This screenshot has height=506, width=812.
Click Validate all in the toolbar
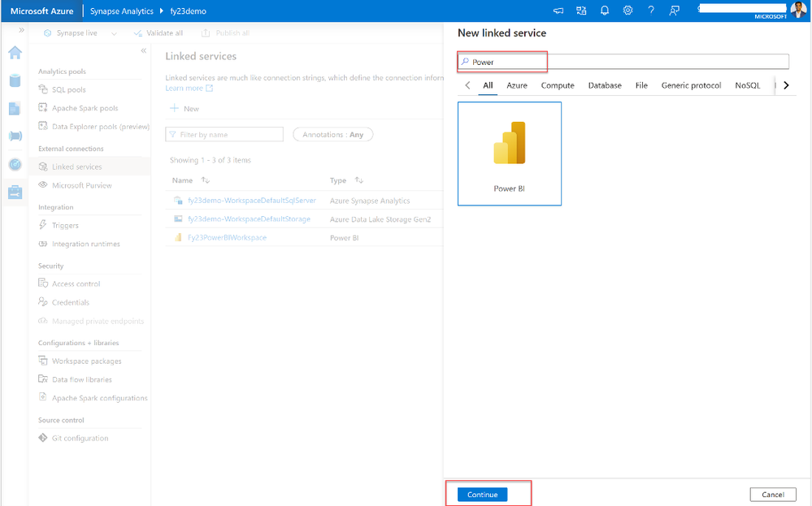click(158, 33)
